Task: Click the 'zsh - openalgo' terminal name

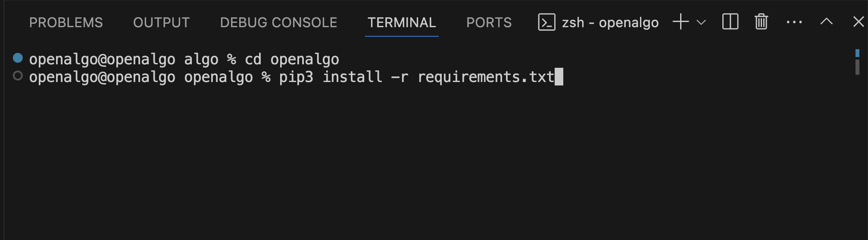Action: click(x=610, y=22)
